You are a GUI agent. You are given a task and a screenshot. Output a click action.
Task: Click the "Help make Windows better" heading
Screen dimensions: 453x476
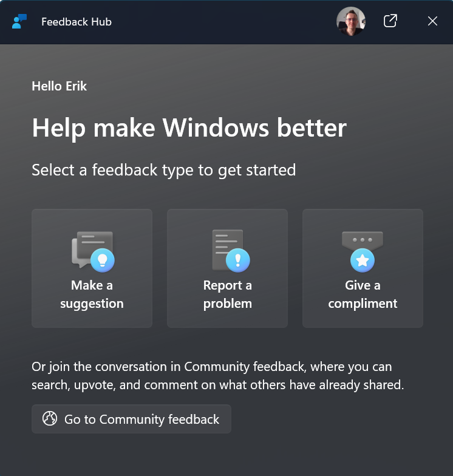[189, 128]
